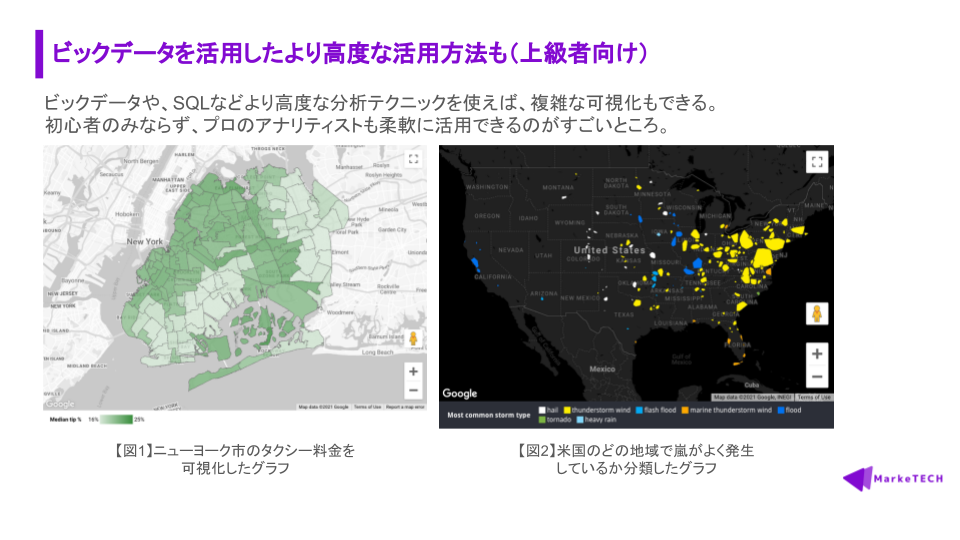Click the Google logo on the taxi map
Image resolution: width=960 pixels, height=540 pixels.
(x=59, y=403)
